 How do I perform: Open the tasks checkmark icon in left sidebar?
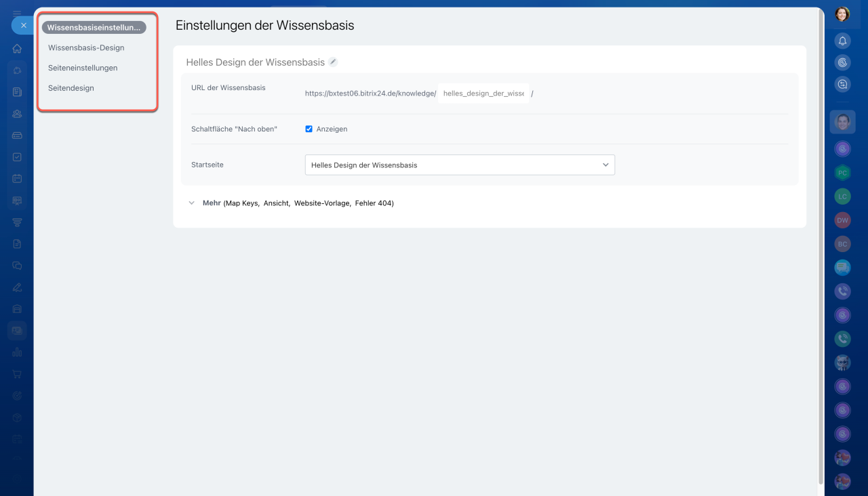pyautogui.click(x=17, y=157)
